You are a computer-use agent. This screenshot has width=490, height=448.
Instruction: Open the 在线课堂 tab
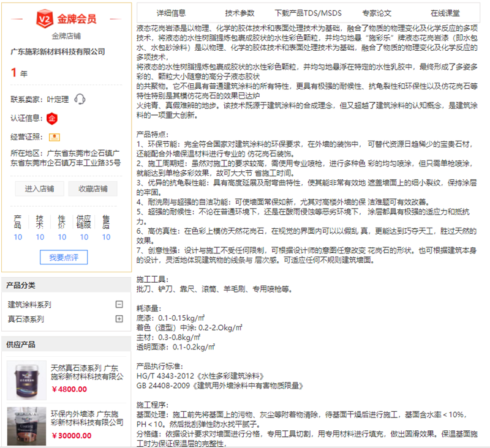point(445,13)
